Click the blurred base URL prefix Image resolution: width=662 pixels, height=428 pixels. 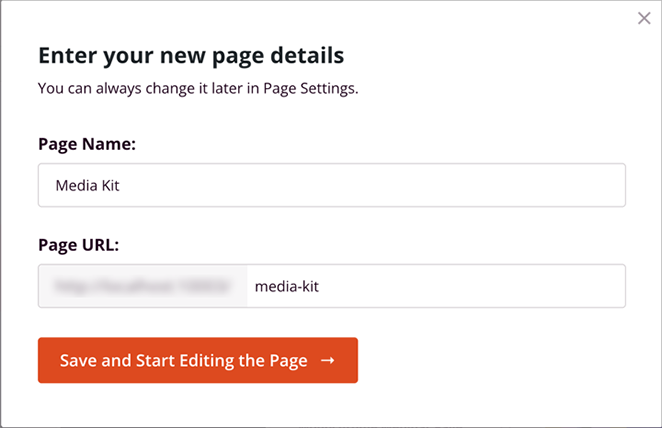[x=142, y=286]
